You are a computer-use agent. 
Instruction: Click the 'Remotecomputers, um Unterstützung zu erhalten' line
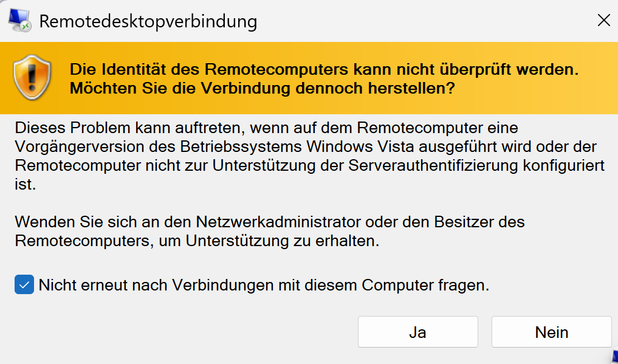(197, 240)
